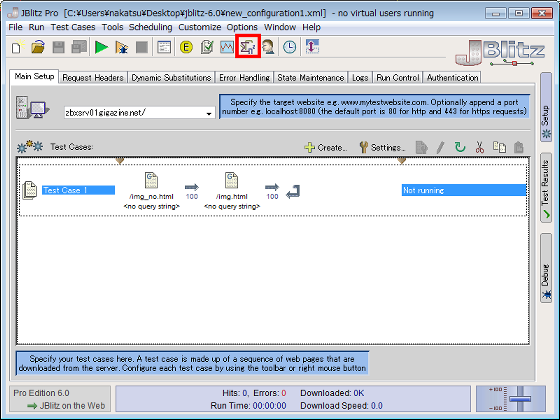This screenshot has width=560, height=420.
Task: Click the copy pages icon
Action: (499, 147)
